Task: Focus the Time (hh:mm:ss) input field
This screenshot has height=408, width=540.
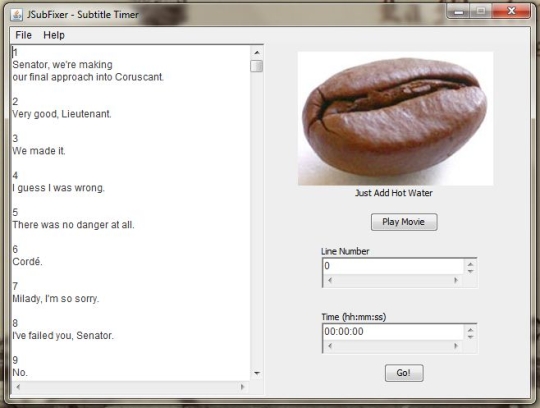Action: (x=393, y=332)
